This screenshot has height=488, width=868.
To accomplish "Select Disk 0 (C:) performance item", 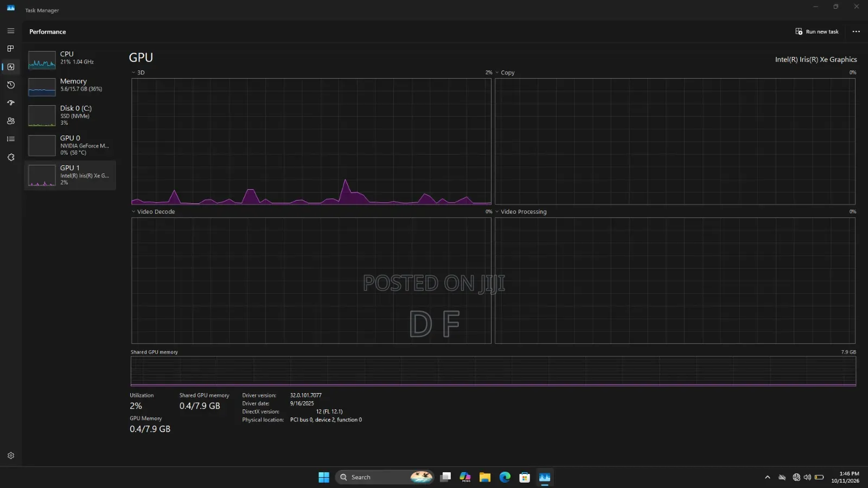I will [70, 115].
